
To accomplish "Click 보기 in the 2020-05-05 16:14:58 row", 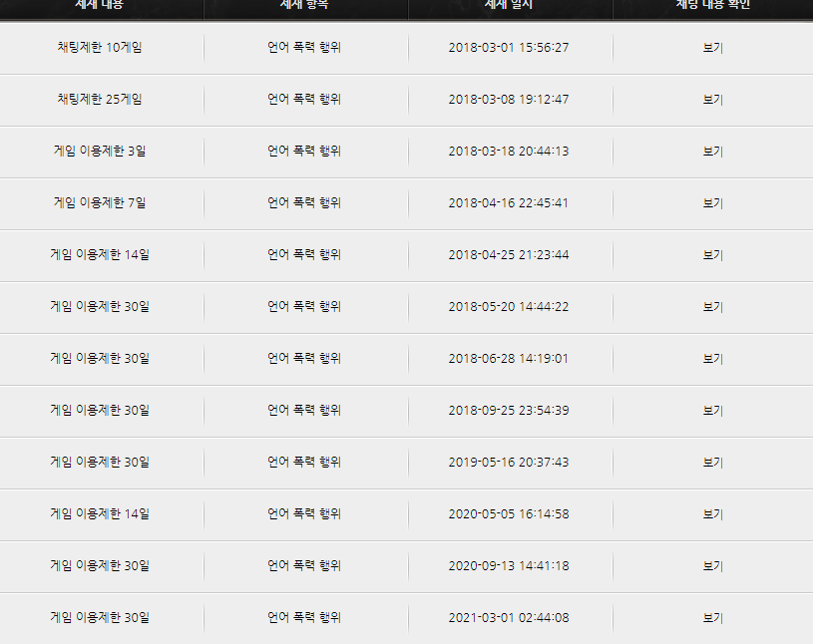I will 712,514.
